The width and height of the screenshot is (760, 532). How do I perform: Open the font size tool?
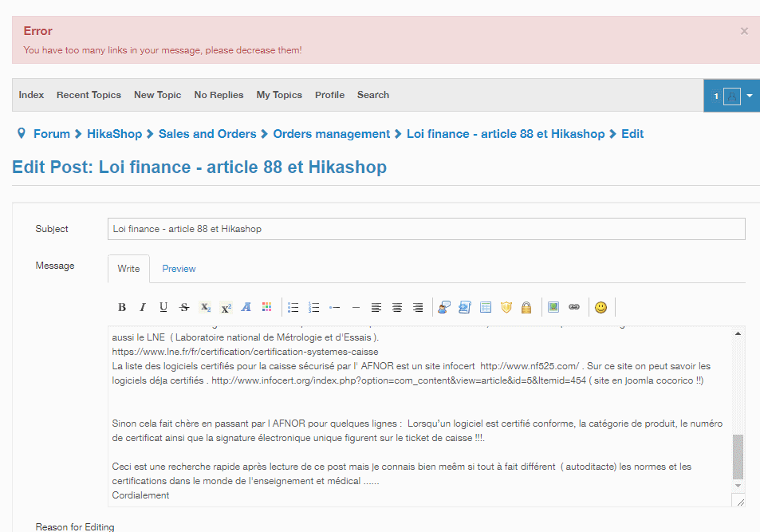(x=246, y=307)
